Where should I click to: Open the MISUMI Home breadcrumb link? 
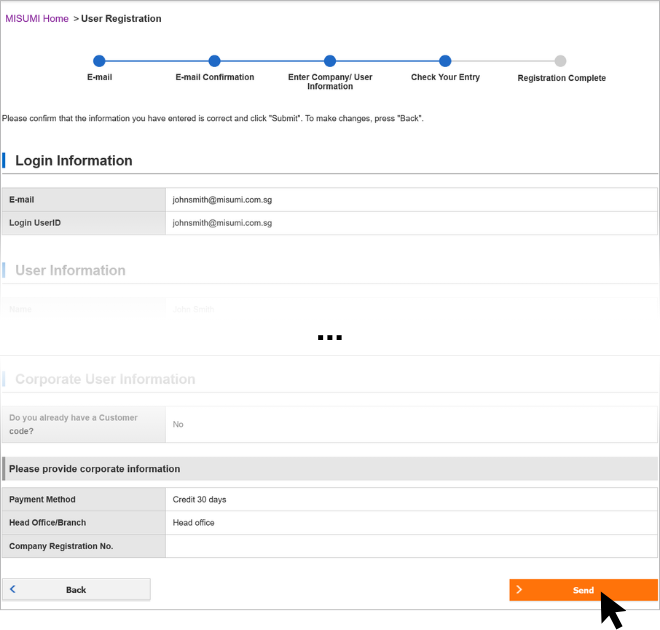(x=37, y=19)
